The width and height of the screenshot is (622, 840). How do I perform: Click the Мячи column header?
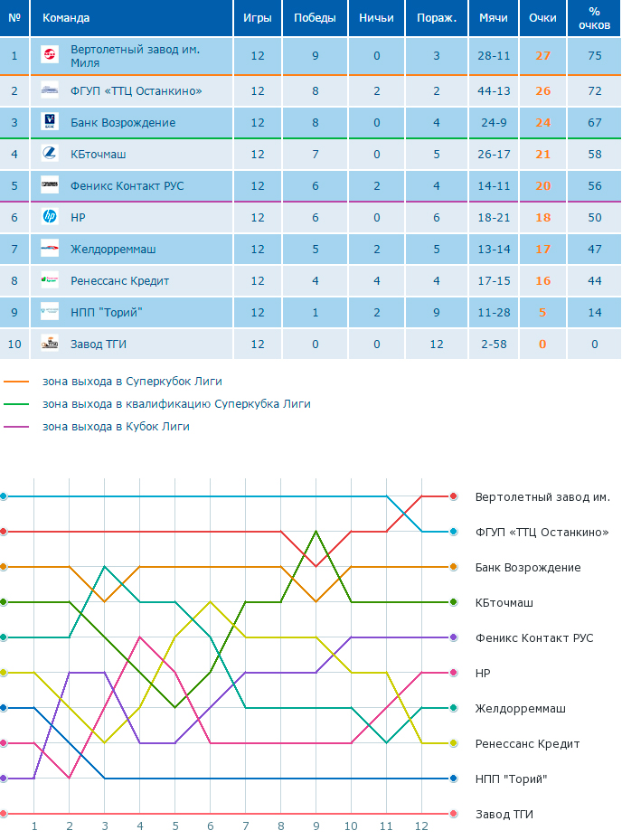click(494, 18)
